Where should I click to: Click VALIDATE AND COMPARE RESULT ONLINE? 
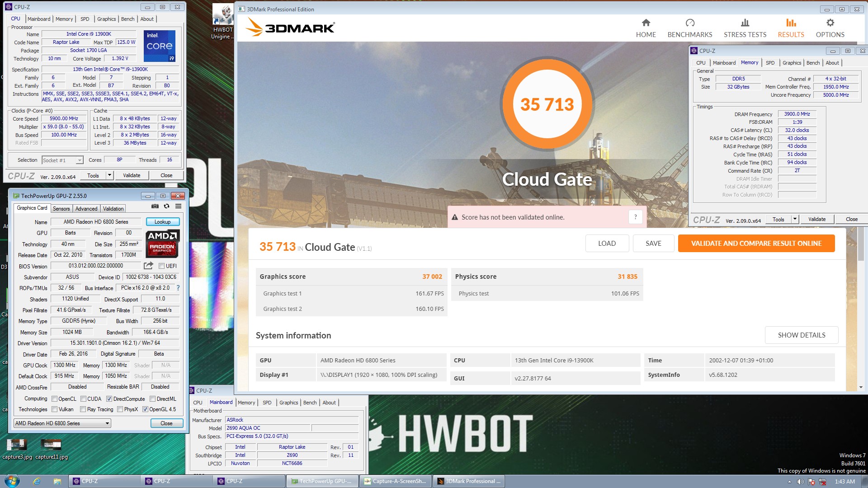pyautogui.click(x=756, y=243)
